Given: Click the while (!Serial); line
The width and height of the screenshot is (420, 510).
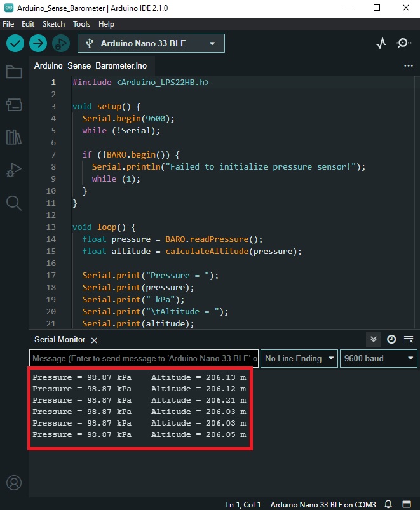Looking at the screenshot, I should [121, 131].
